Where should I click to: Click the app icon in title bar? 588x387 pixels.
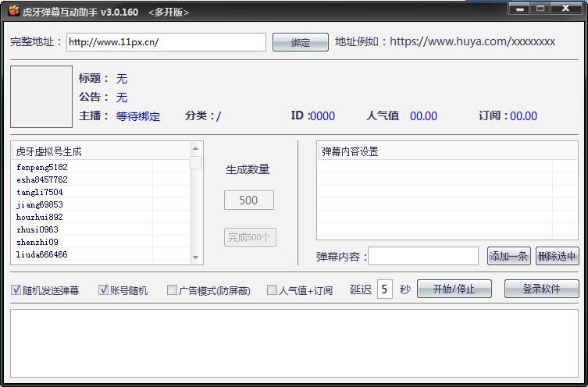coord(13,10)
